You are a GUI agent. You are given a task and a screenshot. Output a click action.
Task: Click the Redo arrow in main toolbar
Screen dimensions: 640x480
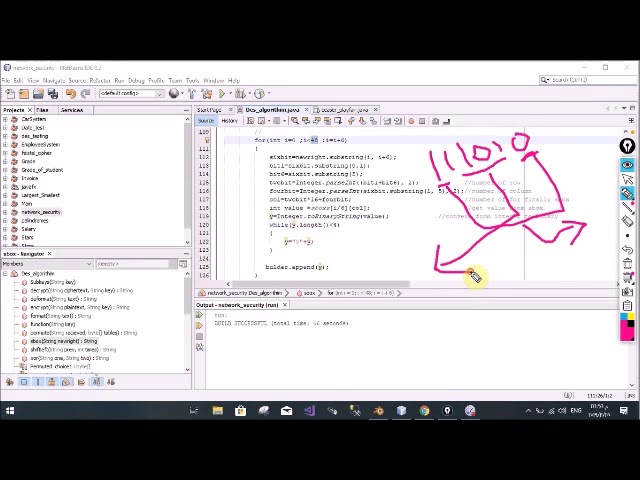tap(85, 94)
